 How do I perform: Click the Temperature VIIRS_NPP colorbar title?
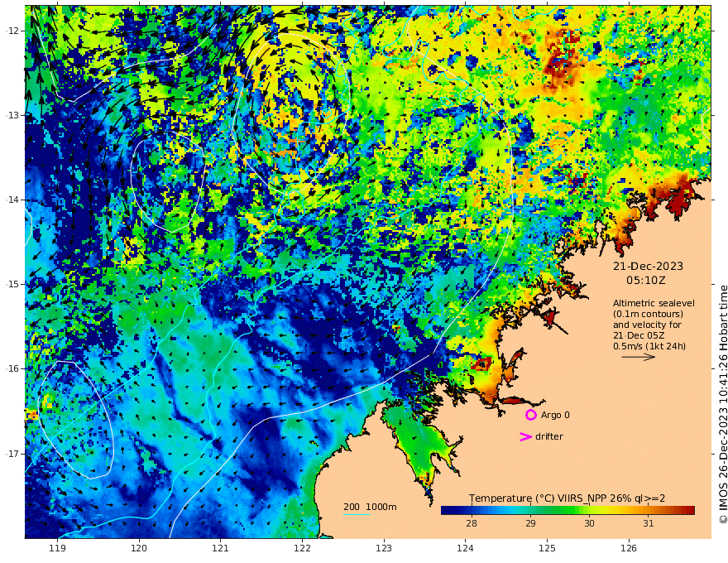[567, 498]
